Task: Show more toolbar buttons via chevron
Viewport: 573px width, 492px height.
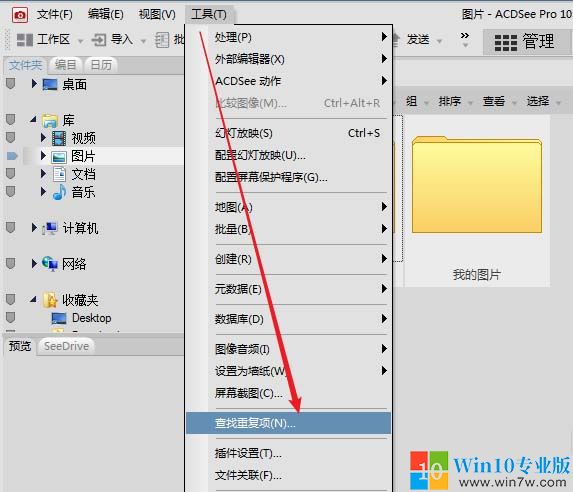Action: [465, 39]
